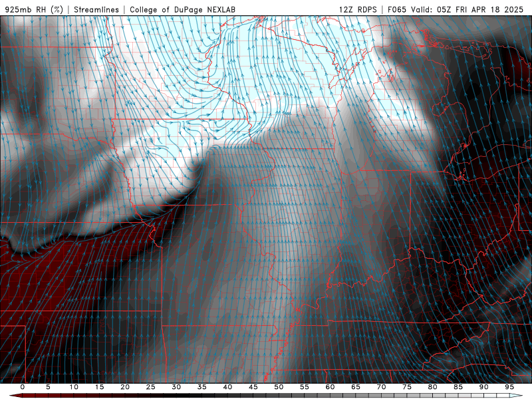Click the 50 value on the colorbar scale
This screenshot has width=532, height=399.
pos(279,387)
